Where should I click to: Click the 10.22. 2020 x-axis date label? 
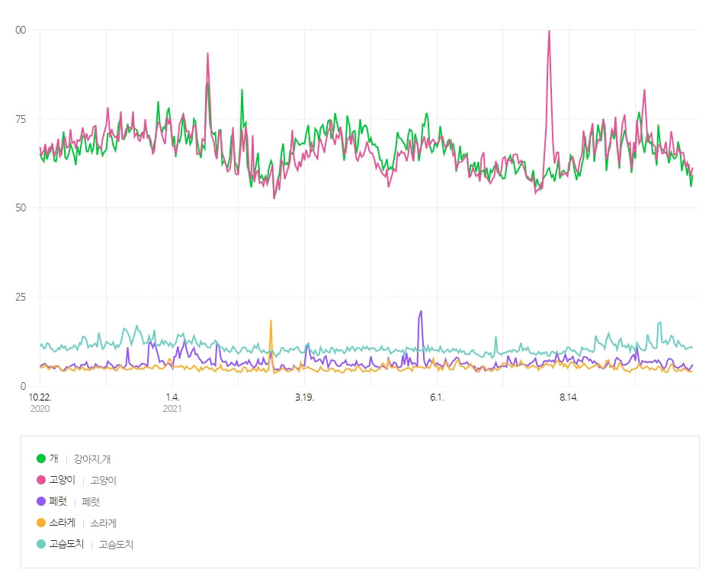40,403
